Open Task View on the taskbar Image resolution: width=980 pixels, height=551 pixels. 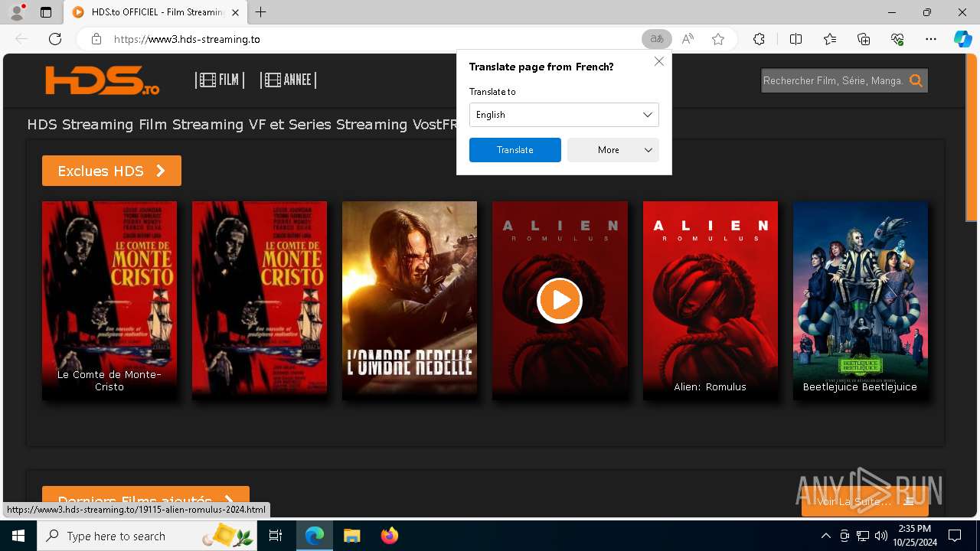coord(276,536)
